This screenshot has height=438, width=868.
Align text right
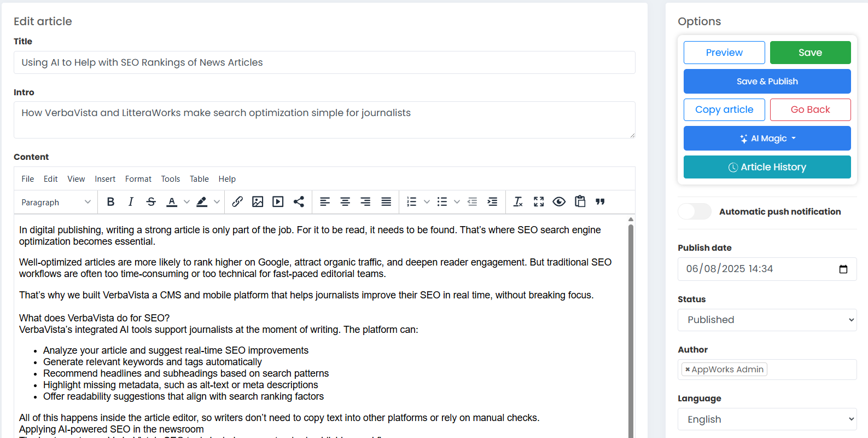pos(365,202)
